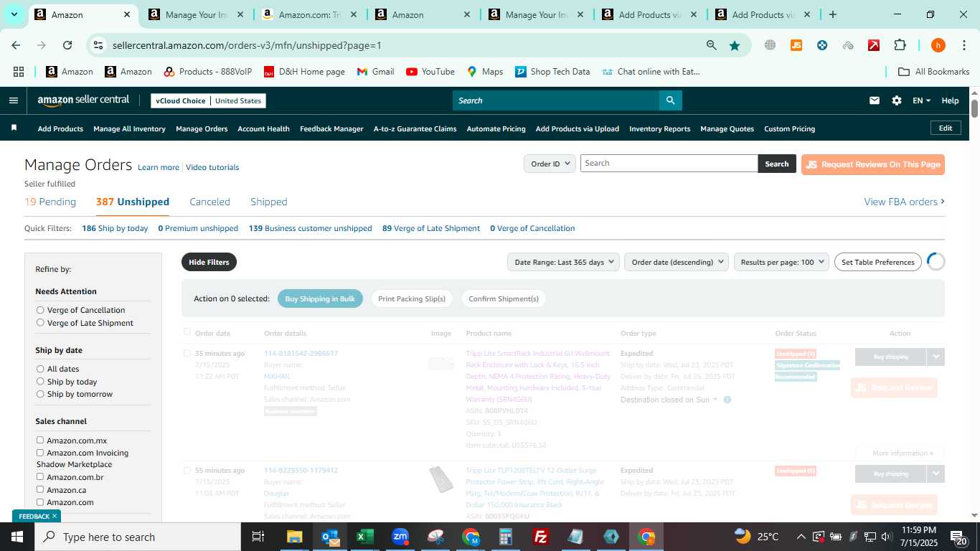980x551 pixels.
Task: Check the Amazon.com.br sales channel box
Action: click(40, 476)
